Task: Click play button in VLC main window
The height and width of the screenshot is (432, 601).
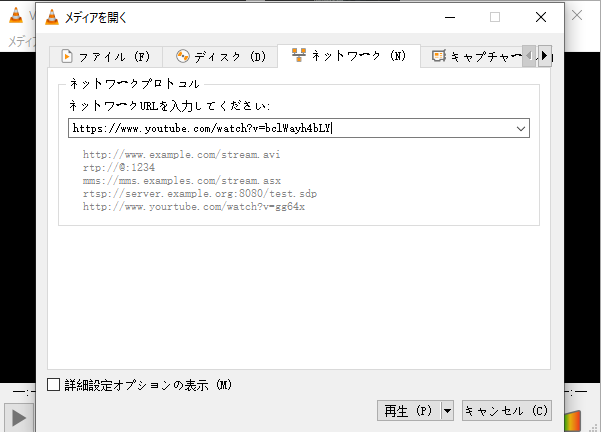Action: [x=18, y=417]
